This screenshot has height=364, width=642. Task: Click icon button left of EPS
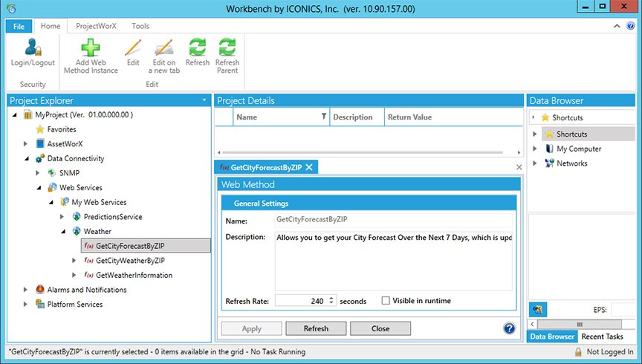click(x=538, y=310)
